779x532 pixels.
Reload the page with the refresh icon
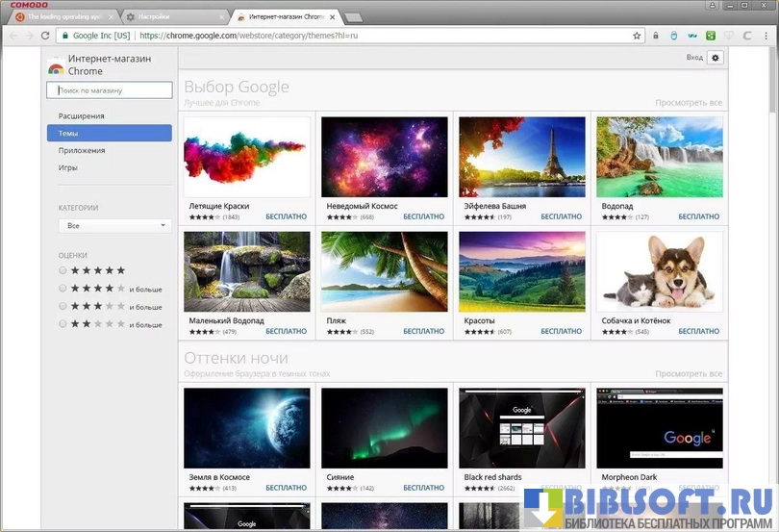point(45,36)
